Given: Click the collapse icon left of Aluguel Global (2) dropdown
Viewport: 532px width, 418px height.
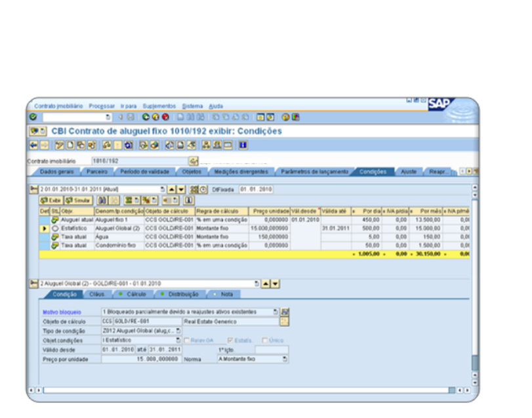Looking at the screenshot, I should pos(33,283).
